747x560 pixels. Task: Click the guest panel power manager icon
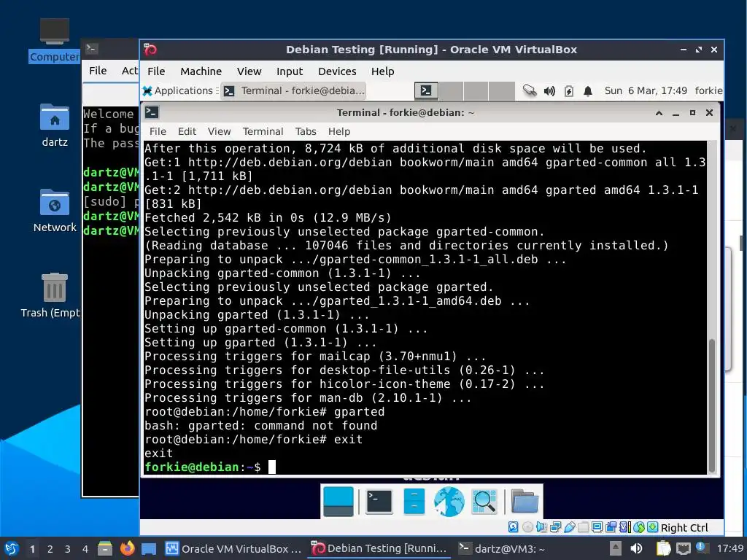click(x=569, y=90)
